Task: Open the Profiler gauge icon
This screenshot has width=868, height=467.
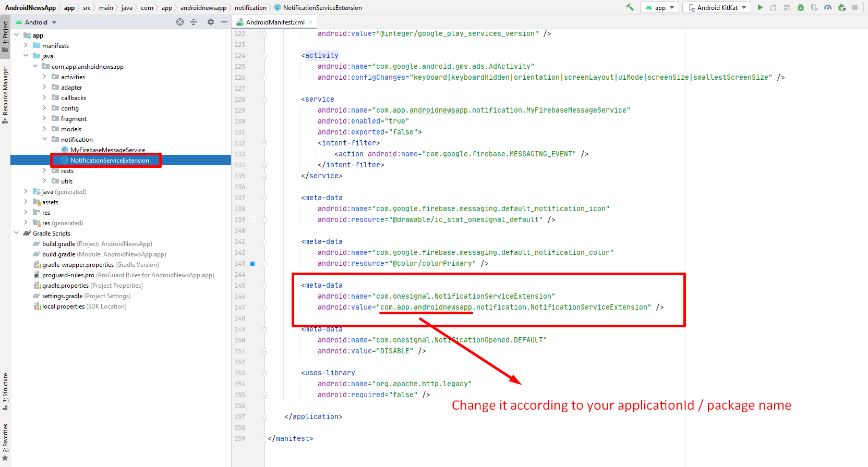Action: point(828,7)
